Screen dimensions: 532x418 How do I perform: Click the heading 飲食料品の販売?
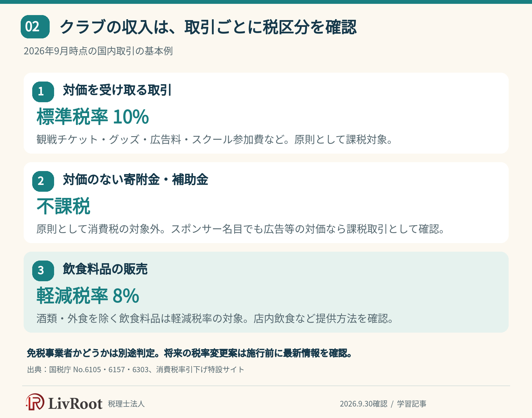(x=105, y=269)
